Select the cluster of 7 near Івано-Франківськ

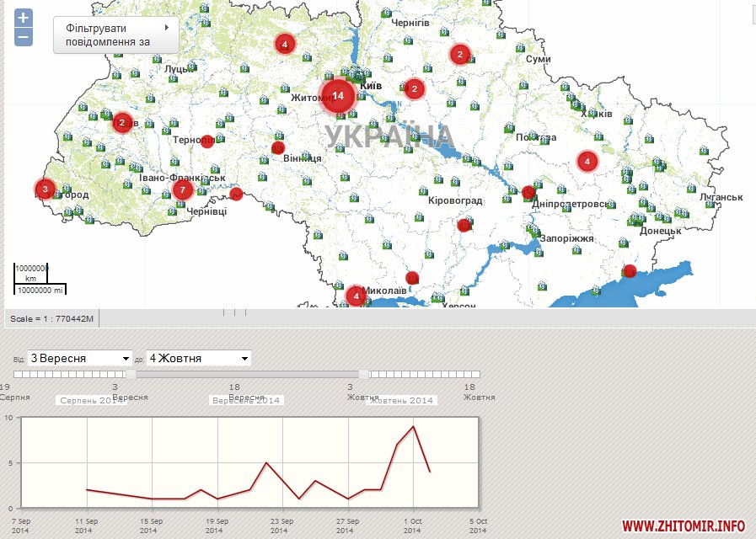(183, 189)
